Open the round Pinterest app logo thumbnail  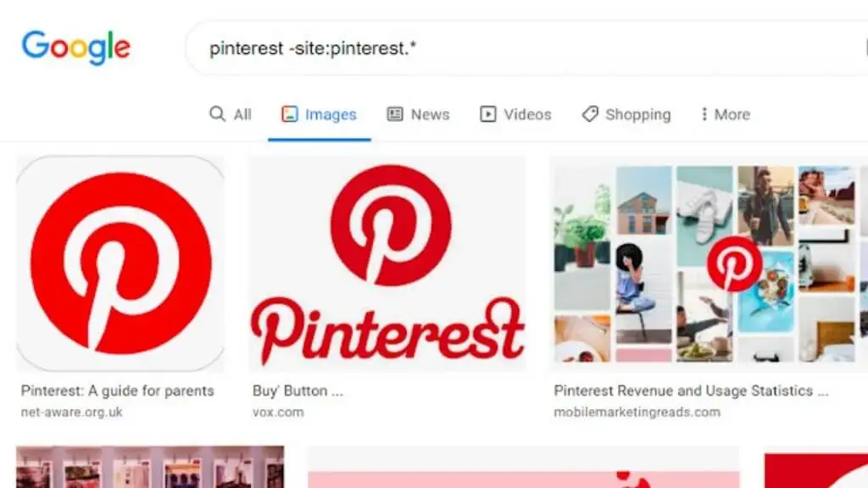(x=120, y=263)
